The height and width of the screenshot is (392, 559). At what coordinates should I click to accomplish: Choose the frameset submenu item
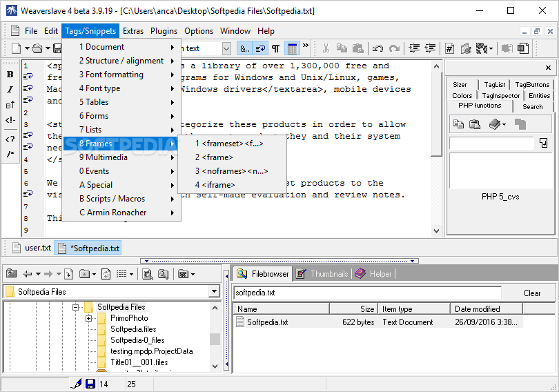pyautogui.click(x=232, y=144)
